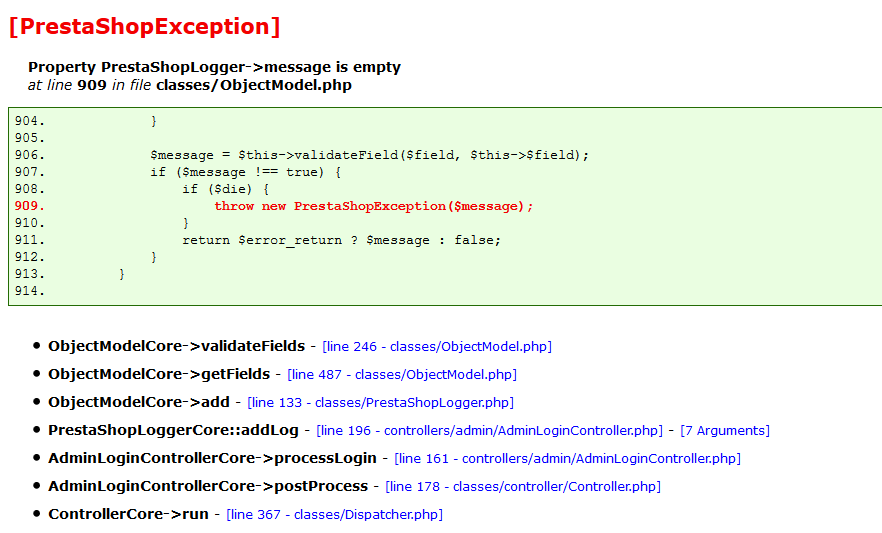Open line 133 classes/PrestaShopLogger.php link
The width and height of the screenshot is (882, 533).
[x=380, y=403]
